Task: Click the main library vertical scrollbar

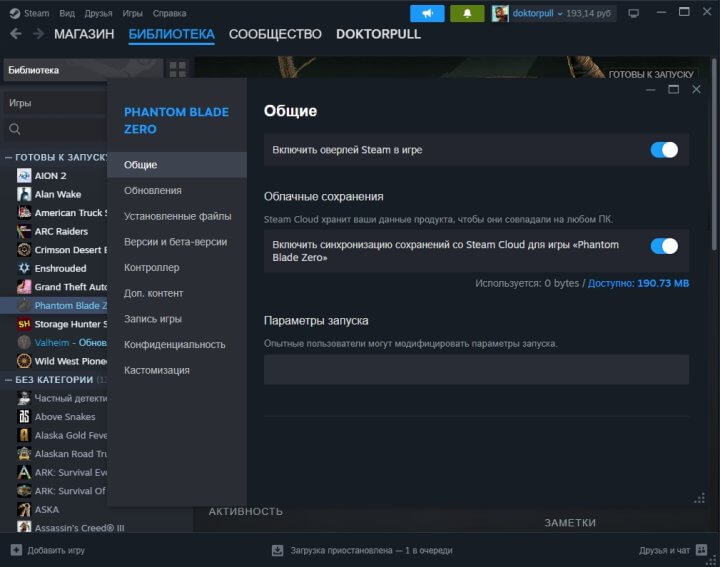Action: (x=714, y=154)
